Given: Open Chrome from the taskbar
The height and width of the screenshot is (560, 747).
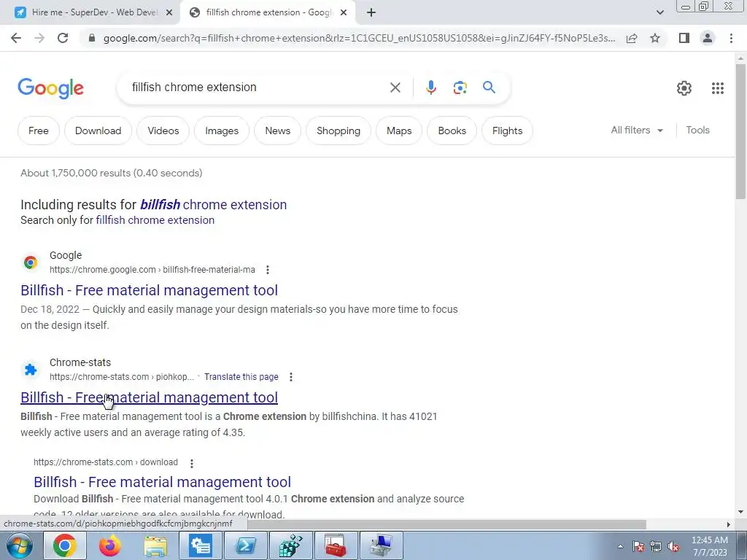Looking at the screenshot, I should point(65,545).
